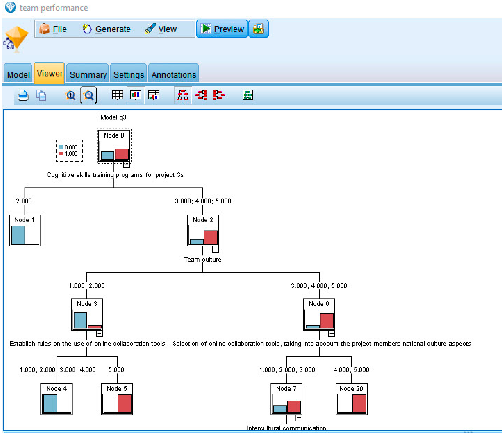Viewport: 504px width, 435px height.
Task: Toggle graph display for node contents
Action: [136, 95]
